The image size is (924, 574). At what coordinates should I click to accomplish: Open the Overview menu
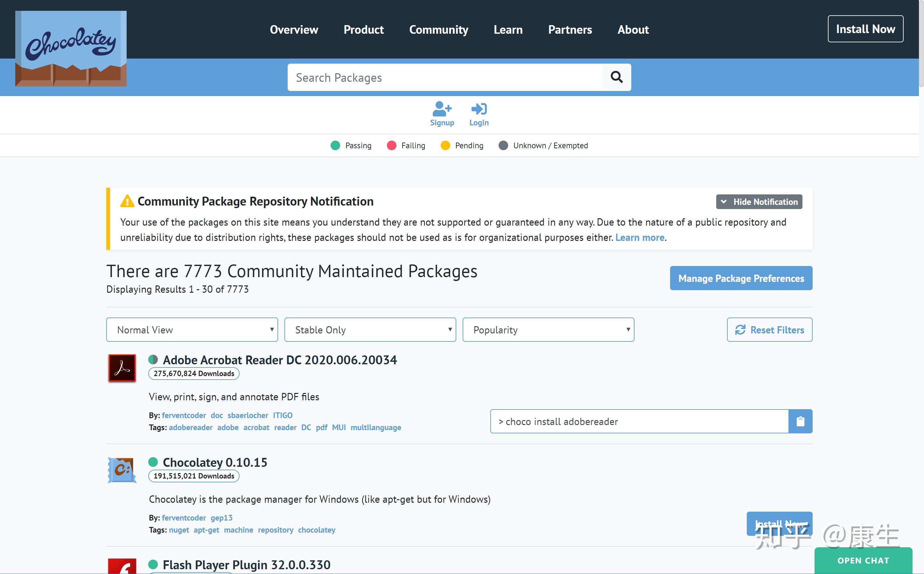[x=294, y=30]
